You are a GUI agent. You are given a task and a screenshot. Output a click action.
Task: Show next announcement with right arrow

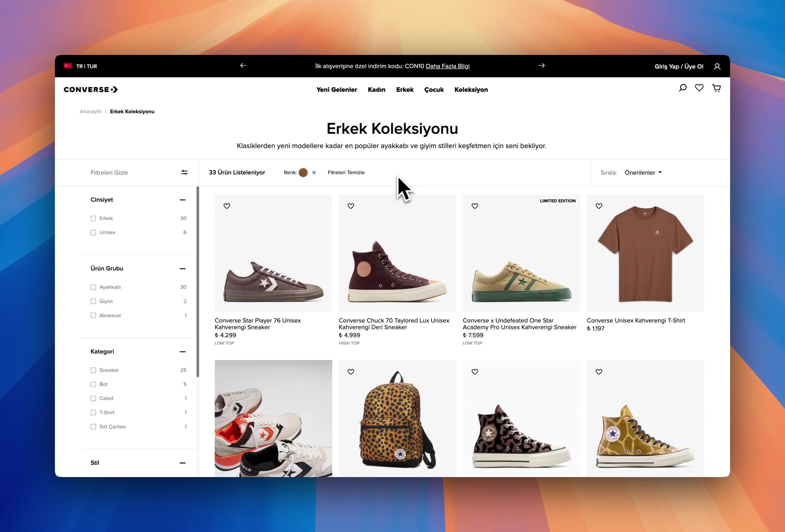click(x=541, y=66)
